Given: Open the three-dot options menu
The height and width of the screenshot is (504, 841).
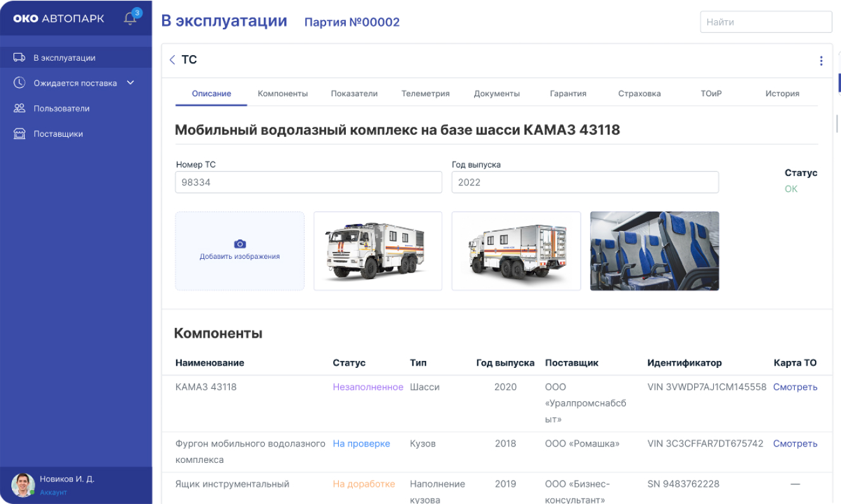Looking at the screenshot, I should tap(821, 61).
